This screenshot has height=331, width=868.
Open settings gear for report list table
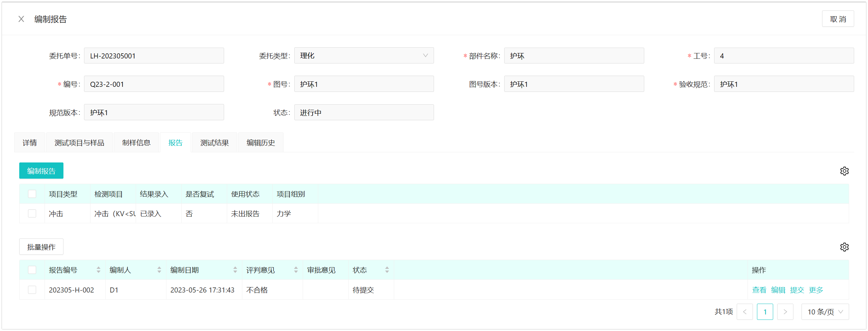(844, 247)
